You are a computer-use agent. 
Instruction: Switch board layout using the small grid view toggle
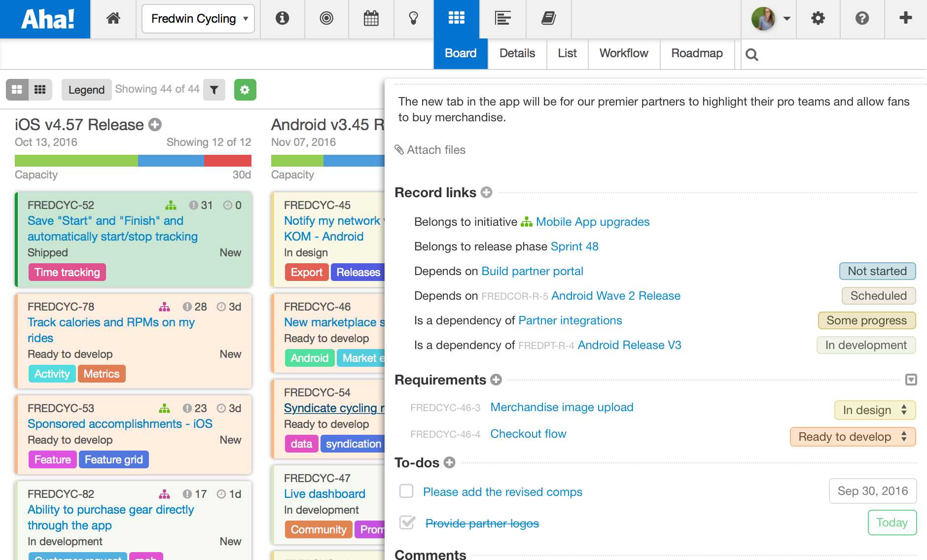40,90
